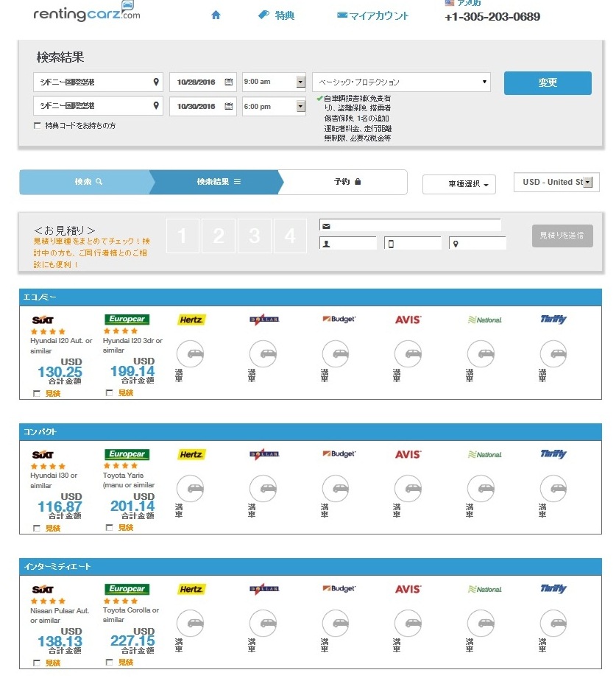Viewport: 616px width, 681px height.
Task: Click the Budget logo in インターミディエート section
Action: coord(339,588)
